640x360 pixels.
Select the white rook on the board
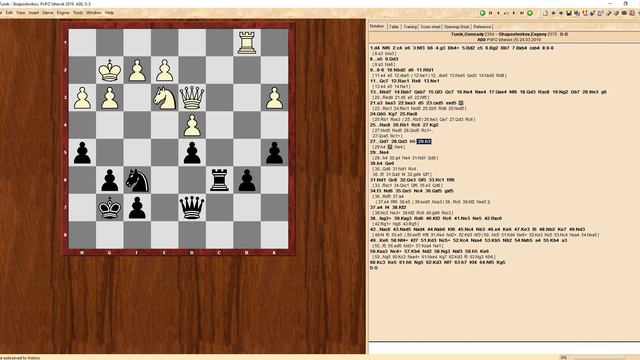247,42
